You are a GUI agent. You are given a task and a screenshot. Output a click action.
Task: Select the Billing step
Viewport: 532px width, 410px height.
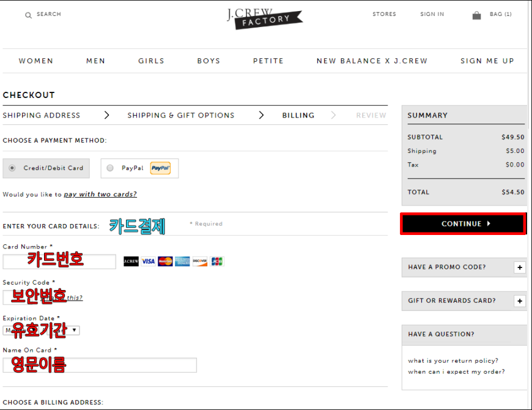pyautogui.click(x=298, y=116)
